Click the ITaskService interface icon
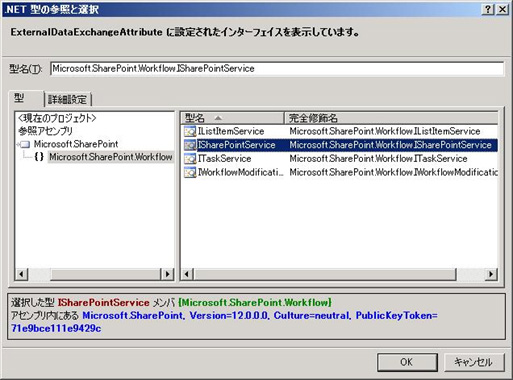Screen dimensions: 513x380 pyautogui.click(x=190, y=159)
